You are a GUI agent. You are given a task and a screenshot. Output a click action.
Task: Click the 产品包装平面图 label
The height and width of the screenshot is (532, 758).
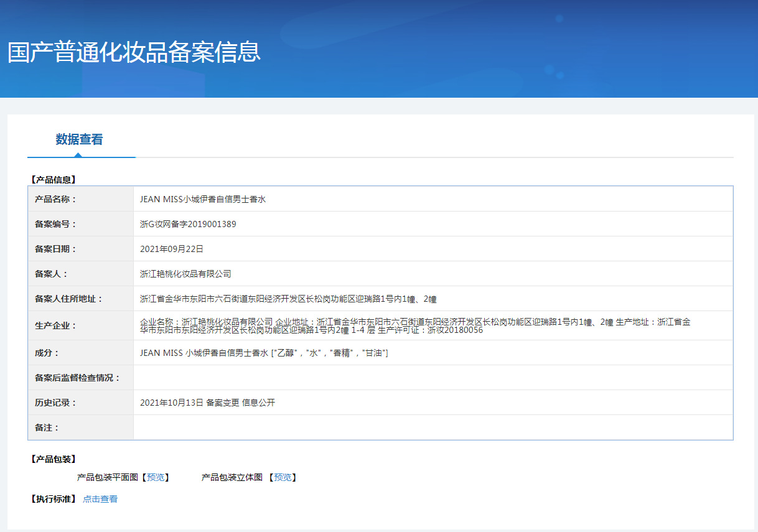[107, 477]
